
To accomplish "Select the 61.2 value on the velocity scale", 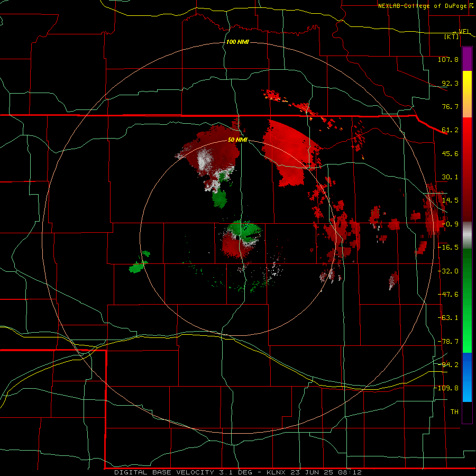I will [450, 130].
